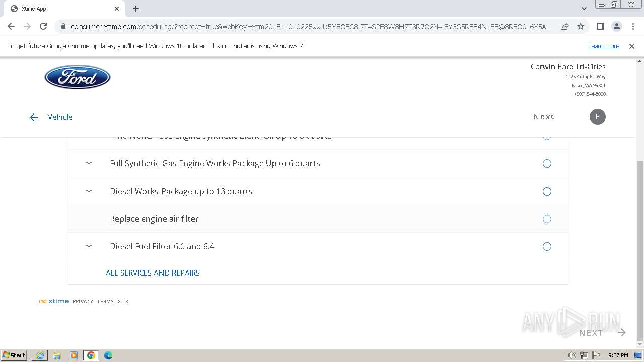Open the TERMS link
The height and width of the screenshot is (362, 644).
click(x=105, y=302)
